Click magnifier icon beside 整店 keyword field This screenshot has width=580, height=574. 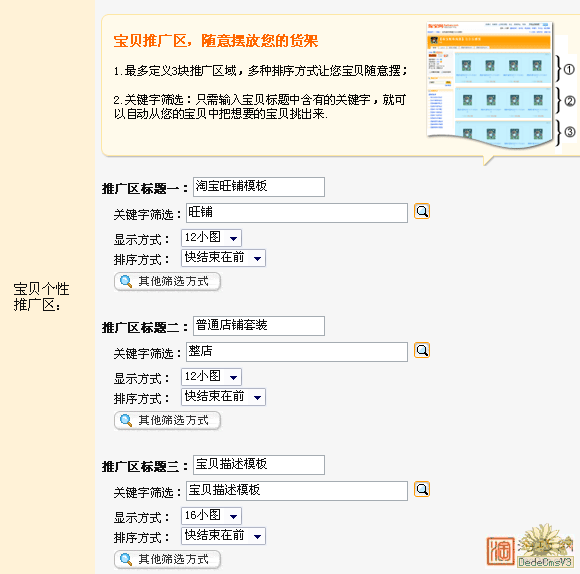(422, 350)
